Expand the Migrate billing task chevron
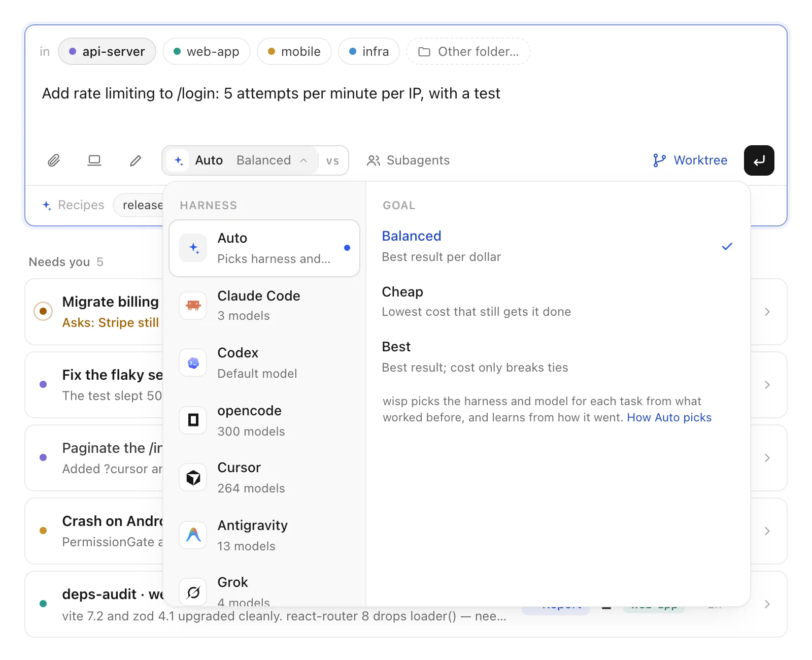Screen dimensions: 812x660 coord(767,312)
